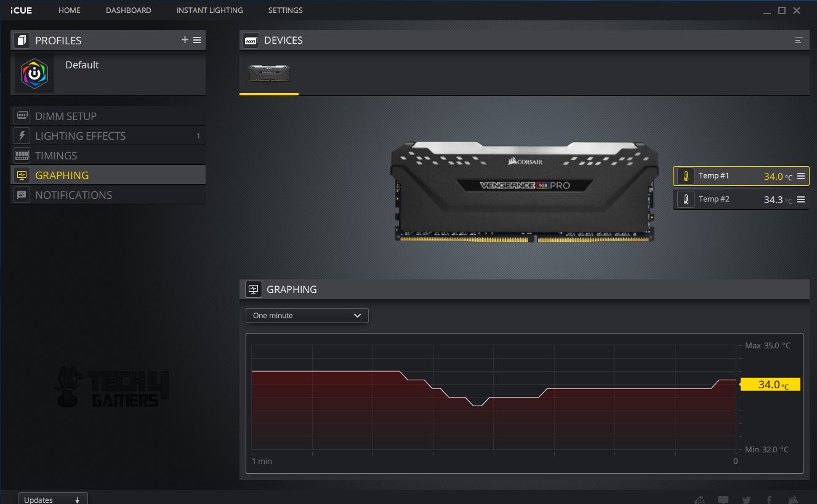The width and height of the screenshot is (817, 504).
Task: Open the Corsair sails logo link
Action: tap(794, 500)
